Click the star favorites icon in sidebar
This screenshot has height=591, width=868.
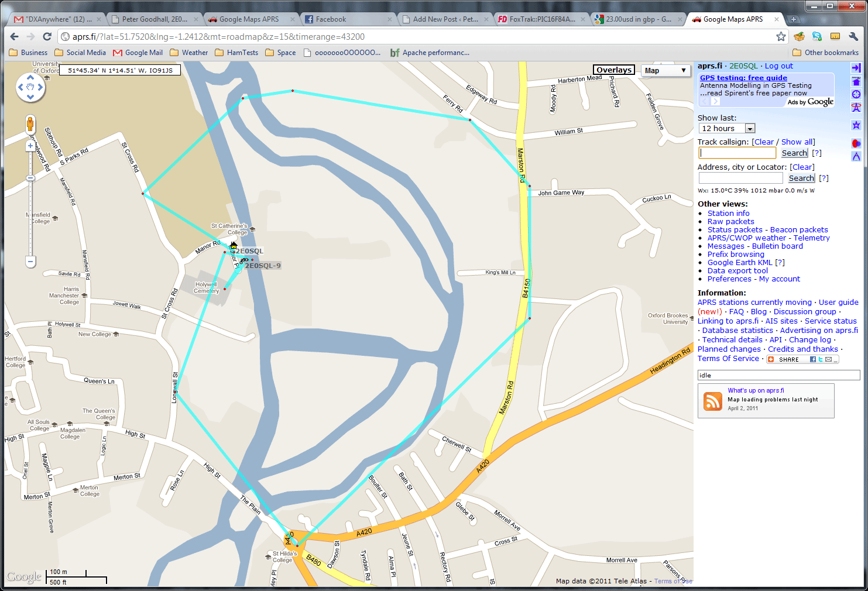point(856,125)
